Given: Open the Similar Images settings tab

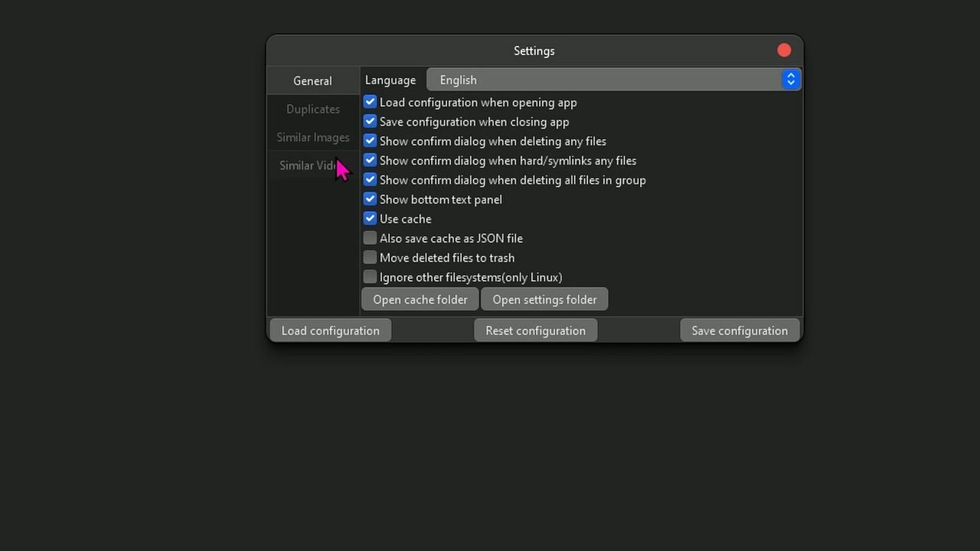Looking at the screenshot, I should (x=312, y=137).
